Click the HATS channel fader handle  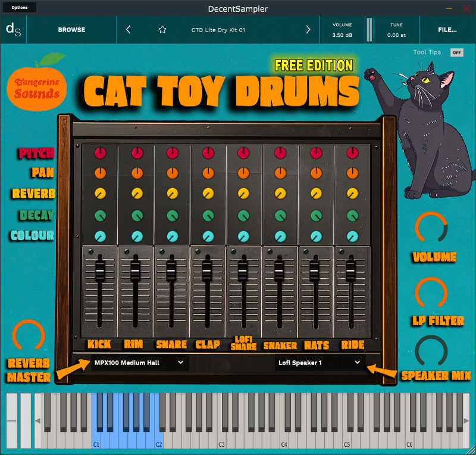pyautogui.click(x=315, y=270)
